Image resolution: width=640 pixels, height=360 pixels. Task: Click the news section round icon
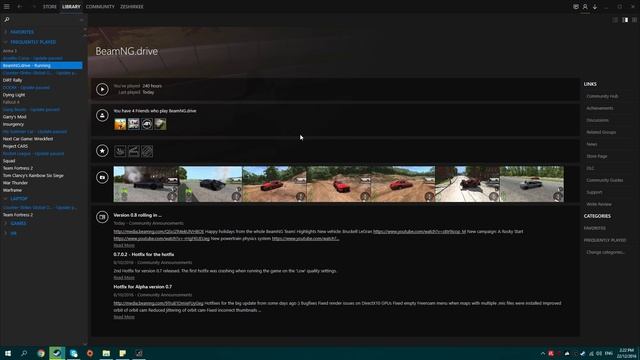pos(102,217)
